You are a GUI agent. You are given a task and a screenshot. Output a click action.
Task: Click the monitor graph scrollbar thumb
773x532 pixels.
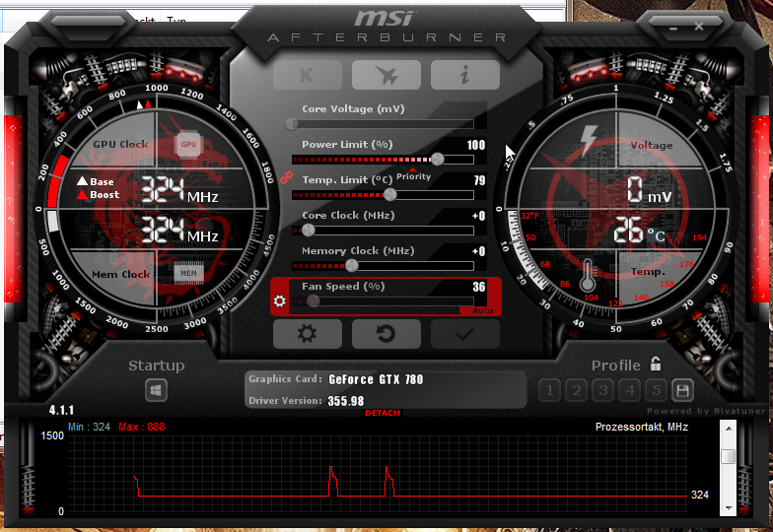[x=728, y=457]
